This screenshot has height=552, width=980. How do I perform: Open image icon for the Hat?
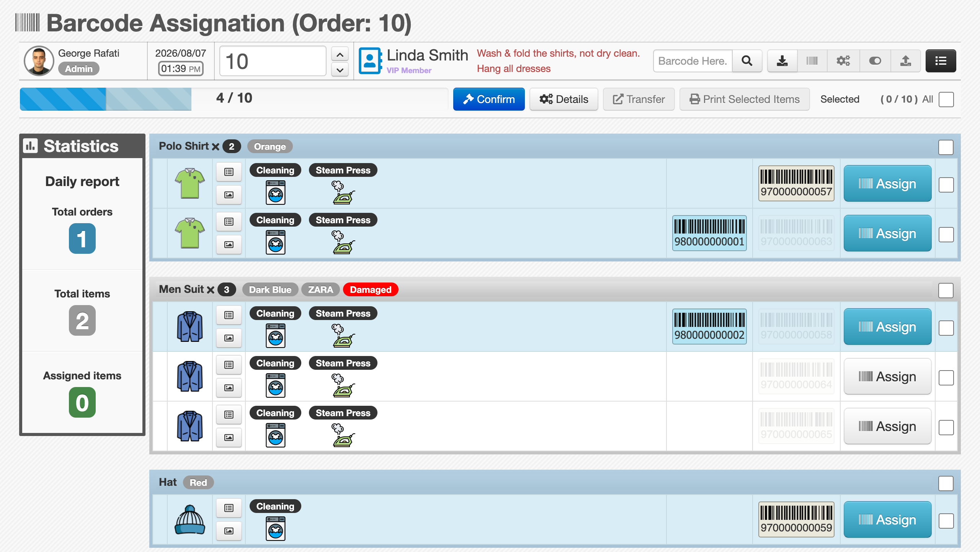[229, 531]
